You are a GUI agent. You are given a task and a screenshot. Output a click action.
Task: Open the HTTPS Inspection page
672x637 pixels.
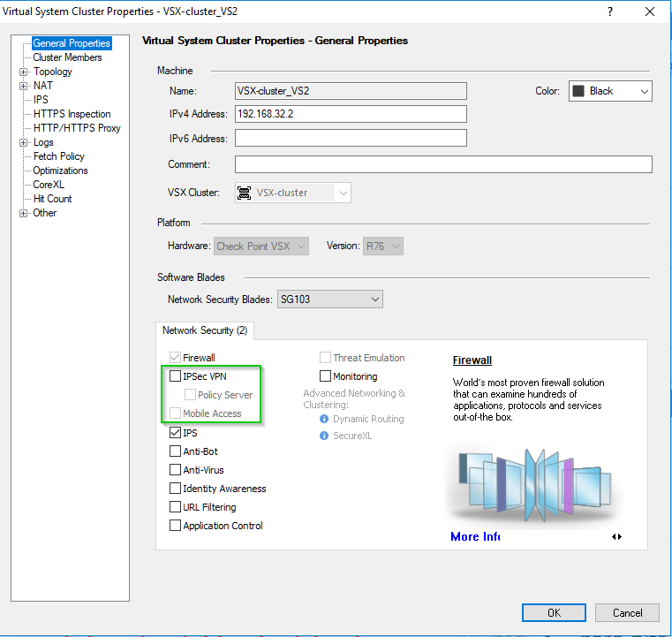(72, 114)
